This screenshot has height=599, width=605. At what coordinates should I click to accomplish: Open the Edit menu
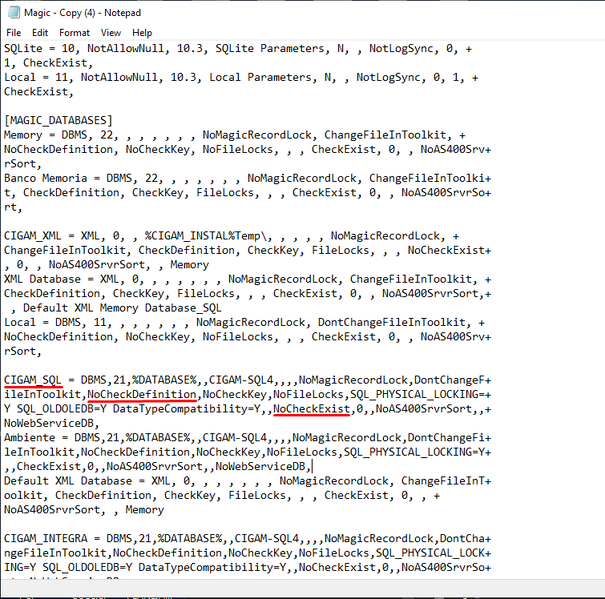click(40, 33)
